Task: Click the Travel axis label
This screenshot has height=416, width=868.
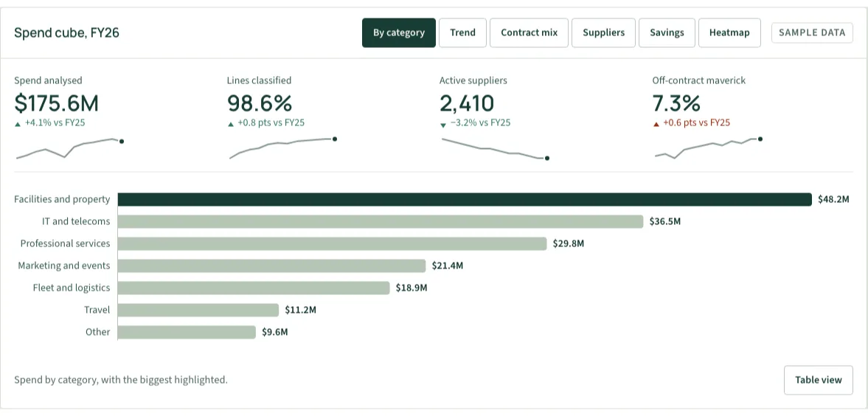Action: tap(97, 311)
